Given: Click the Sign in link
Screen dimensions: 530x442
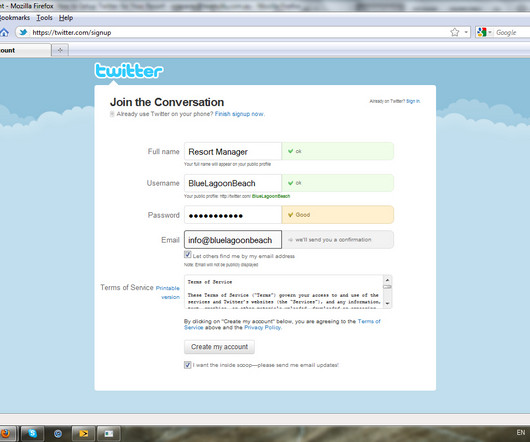Looking at the screenshot, I should (x=413, y=101).
